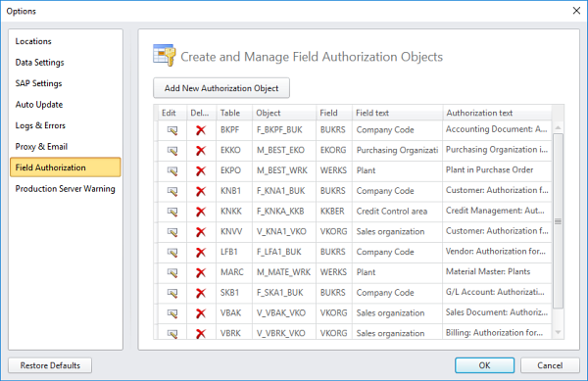
Task: Open Production Server Warning settings
Action: pyautogui.click(x=66, y=188)
